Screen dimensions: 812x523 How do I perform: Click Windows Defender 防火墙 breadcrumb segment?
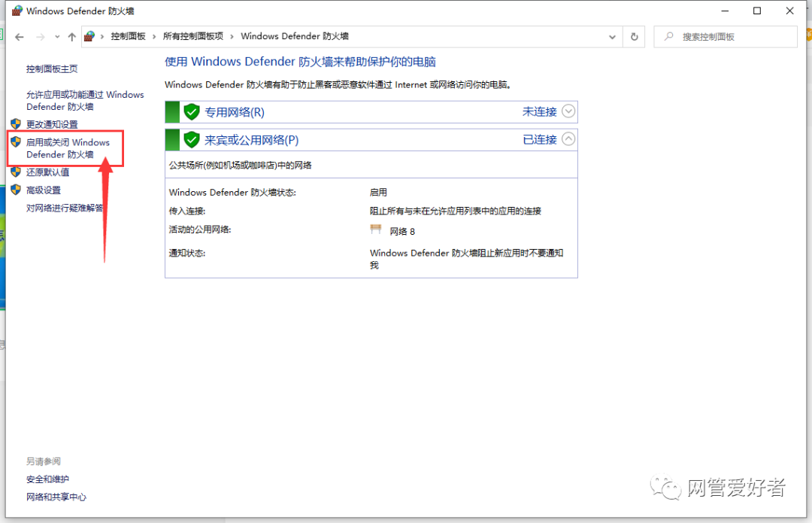pyautogui.click(x=295, y=36)
